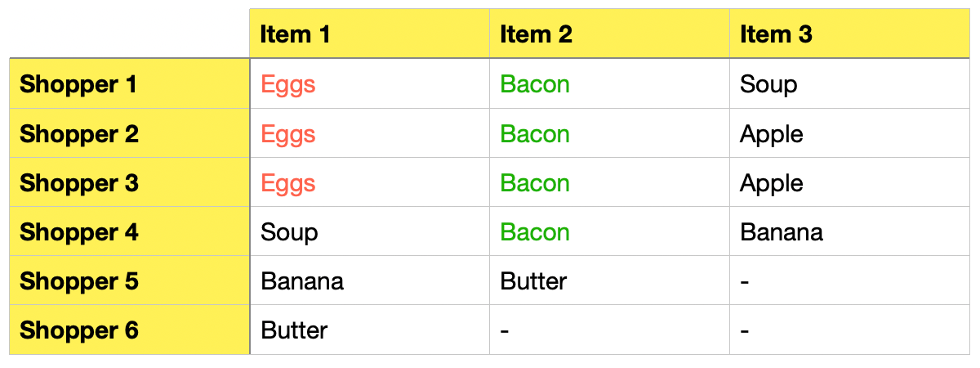Click the blank top-left corner cell

[x=129, y=34]
